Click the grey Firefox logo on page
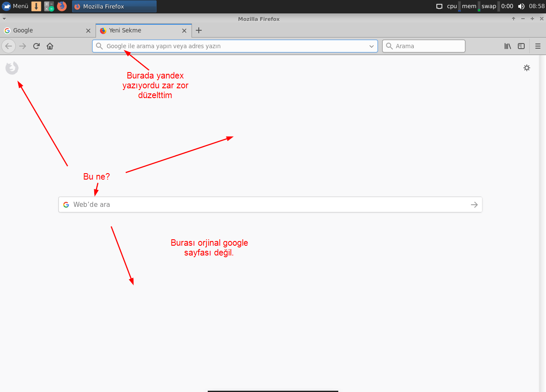 coord(12,68)
